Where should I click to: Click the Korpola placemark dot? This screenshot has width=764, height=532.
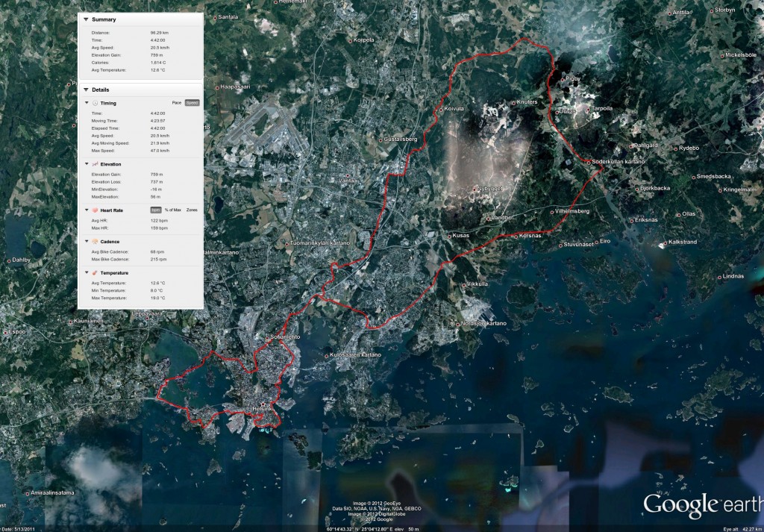point(350,41)
